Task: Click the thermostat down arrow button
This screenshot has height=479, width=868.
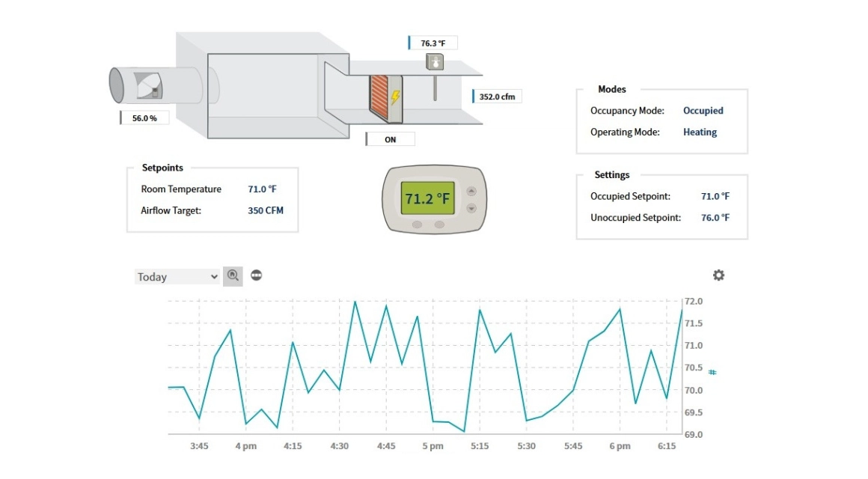Action: (471, 208)
